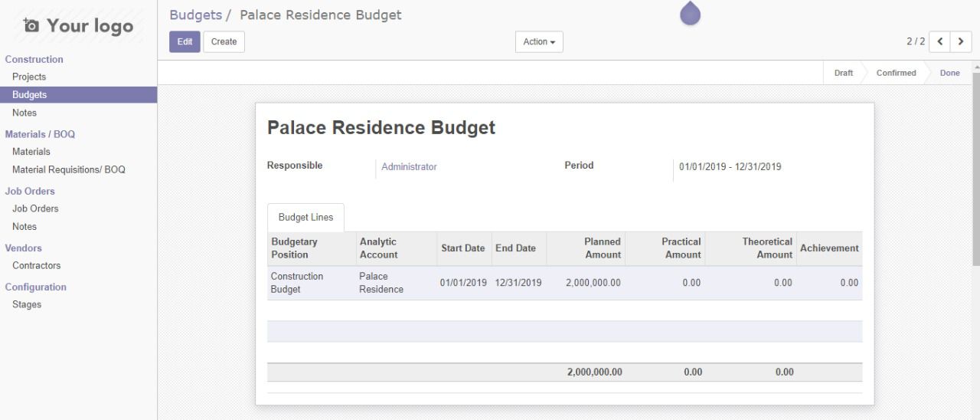This screenshot has width=980, height=420.
Task: Set the status to Confirmed stage
Action: coord(896,74)
